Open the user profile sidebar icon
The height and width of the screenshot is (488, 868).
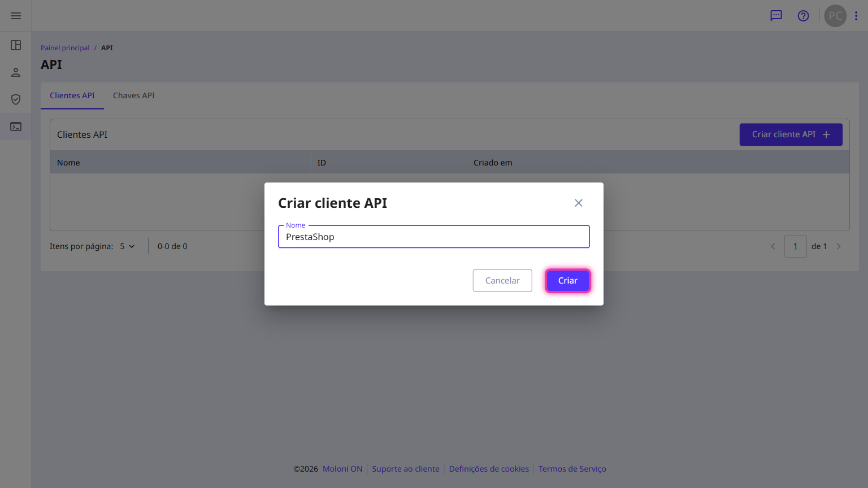click(x=16, y=72)
